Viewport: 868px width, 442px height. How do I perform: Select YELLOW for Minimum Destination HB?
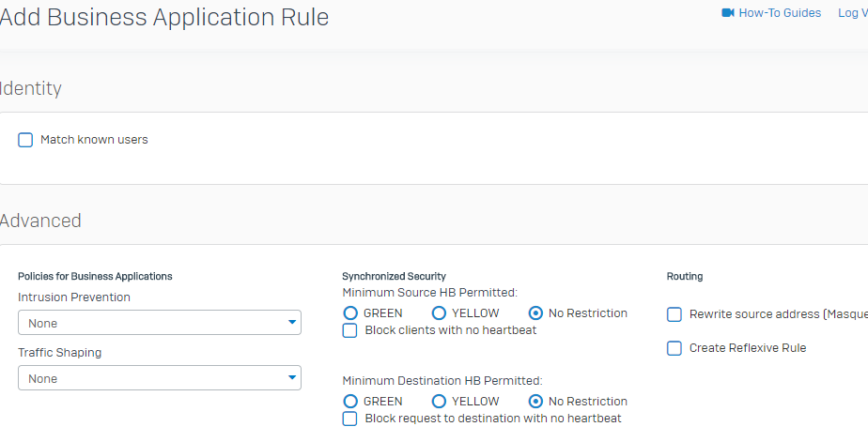point(439,401)
